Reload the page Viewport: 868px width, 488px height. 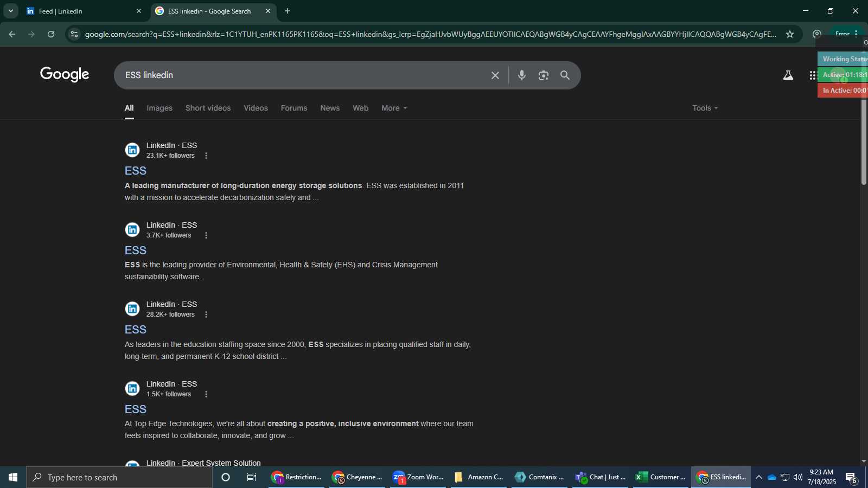pos(51,34)
